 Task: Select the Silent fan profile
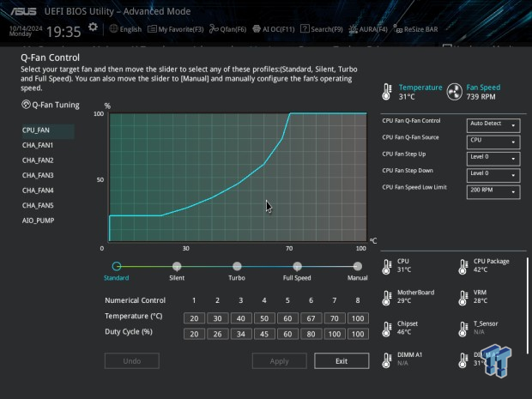tap(177, 267)
